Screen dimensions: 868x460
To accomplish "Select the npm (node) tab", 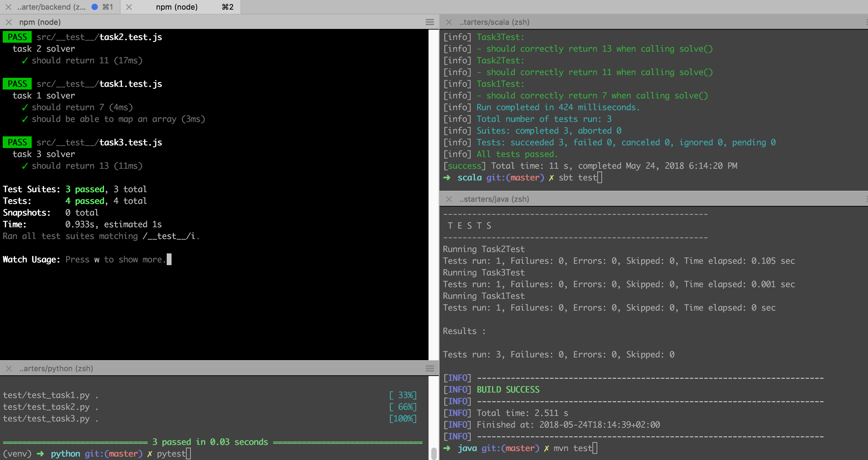I will [x=177, y=7].
